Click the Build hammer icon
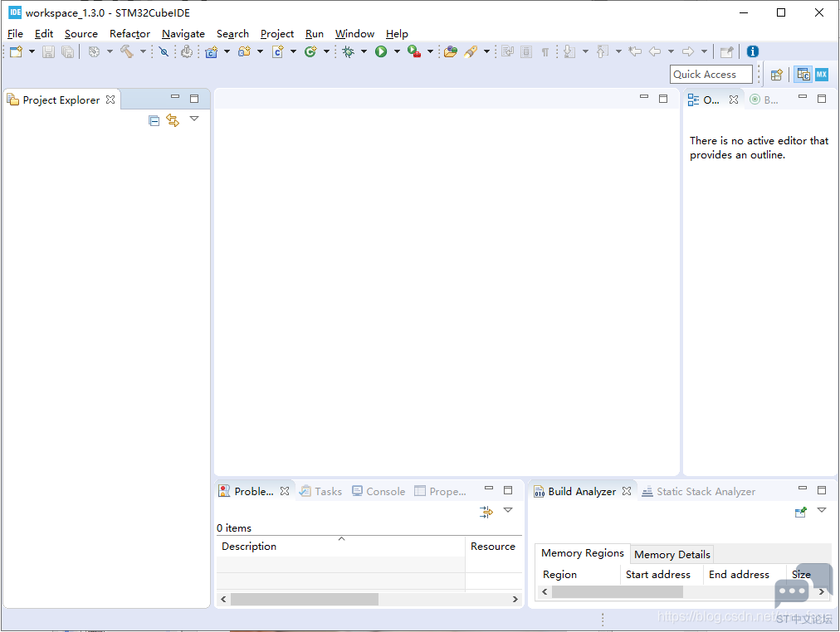This screenshot has width=840, height=632. [x=126, y=51]
